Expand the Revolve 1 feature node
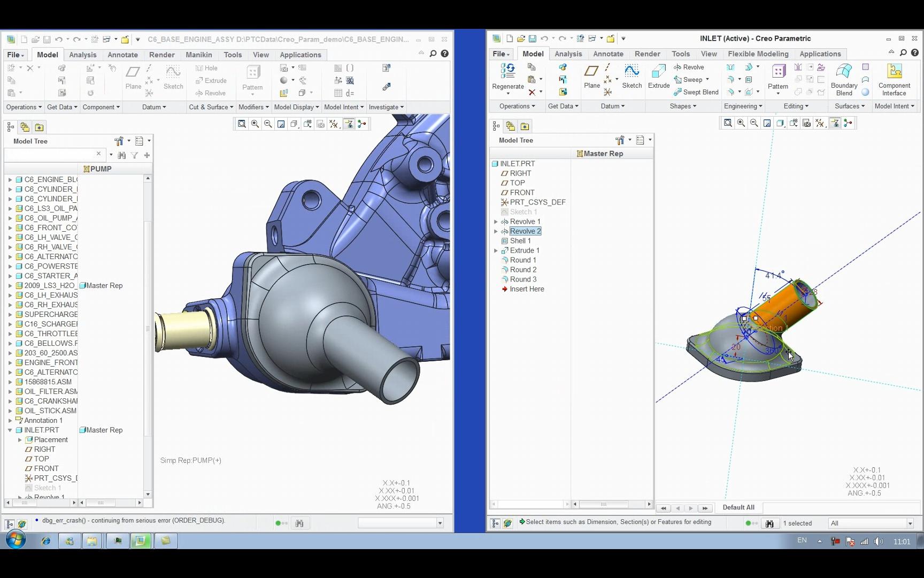The height and width of the screenshot is (578, 924). (x=496, y=222)
